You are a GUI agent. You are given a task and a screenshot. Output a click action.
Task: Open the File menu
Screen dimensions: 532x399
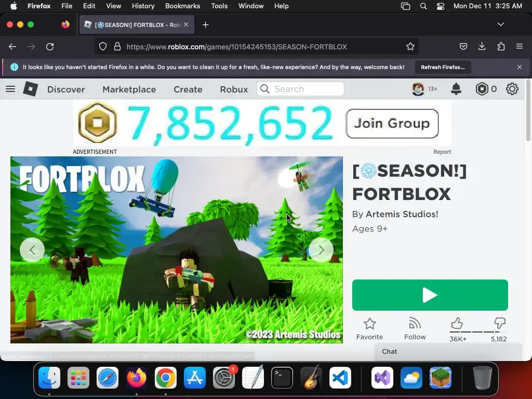pos(66,6)
